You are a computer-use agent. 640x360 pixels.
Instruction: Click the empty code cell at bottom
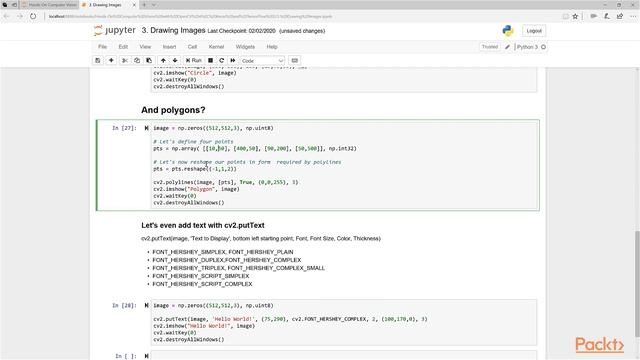pos(344,355)
